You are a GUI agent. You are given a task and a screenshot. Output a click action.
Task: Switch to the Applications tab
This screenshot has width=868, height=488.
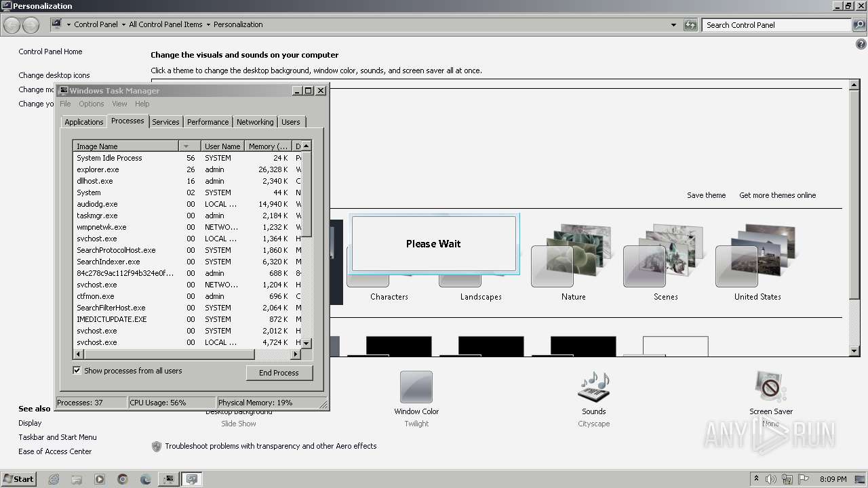pyautogui.click(x=84, y=122)
